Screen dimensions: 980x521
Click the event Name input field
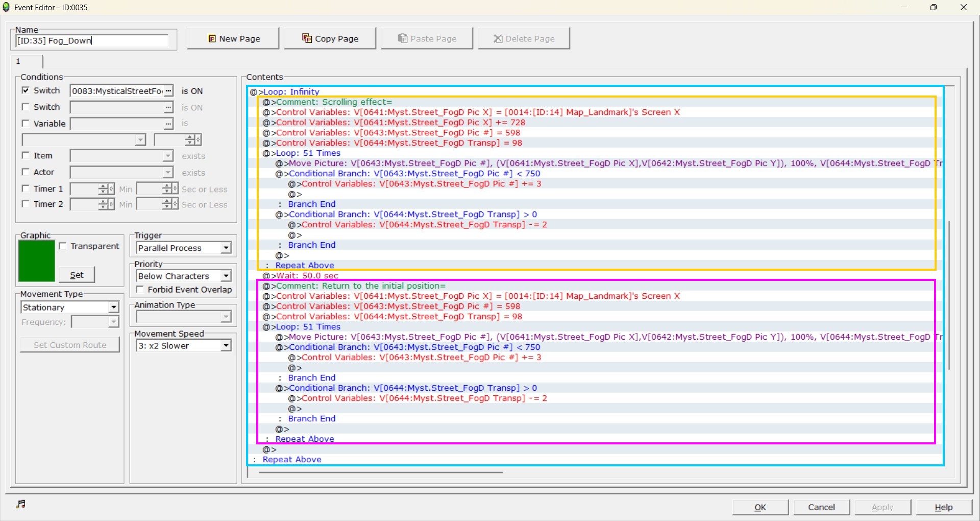tap(92, 40)
